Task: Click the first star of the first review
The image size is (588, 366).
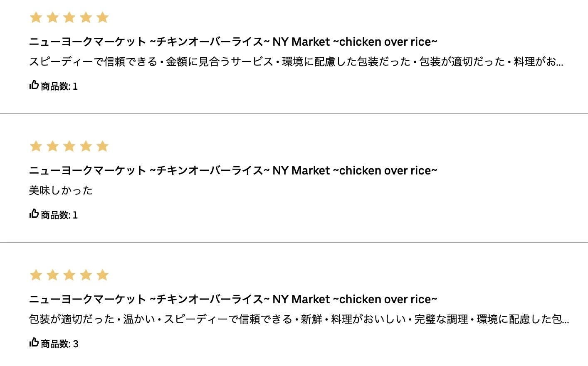Action: coord(36,17)
